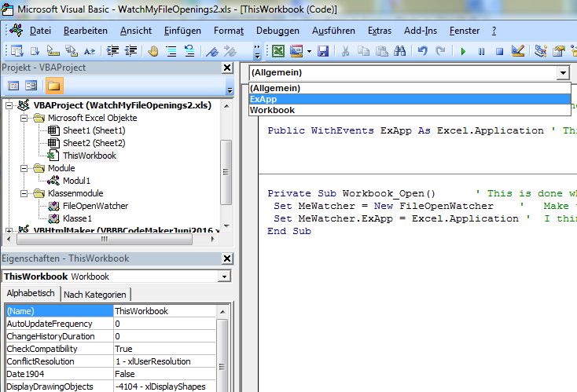Choose (Allgemein) in the open dropdown list
This screenshot has height=392, width=577.
tap(410, 88)
